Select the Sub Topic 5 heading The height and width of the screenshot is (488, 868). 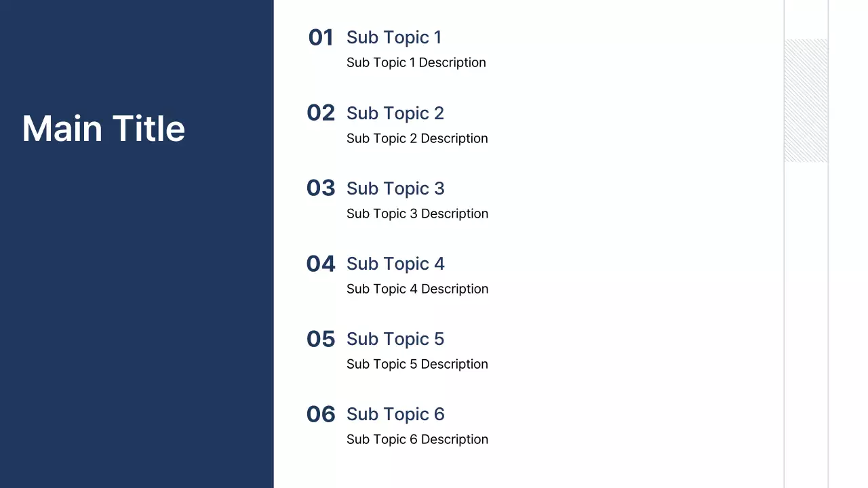click(x=395, y=339)
